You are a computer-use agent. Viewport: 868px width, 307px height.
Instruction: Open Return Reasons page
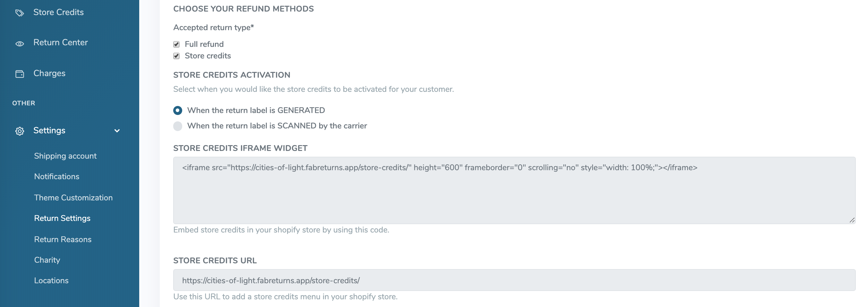(63, 239)
